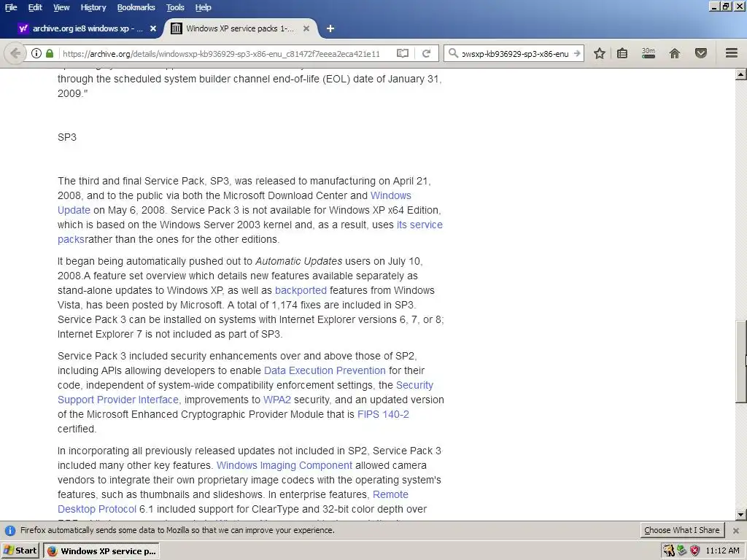The width and height of the screenshot is (747, 560).
Task: Save page to Pocket icon
Action: pos(701,53)
